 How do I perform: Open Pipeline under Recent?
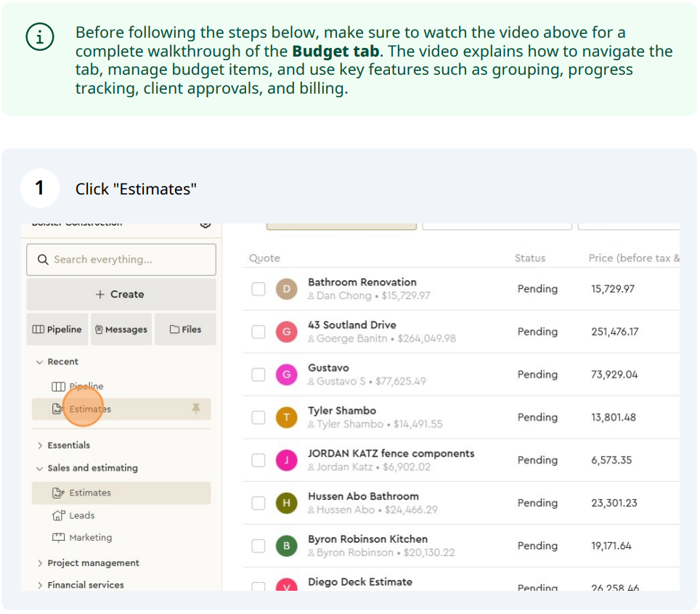coord(86,387)
